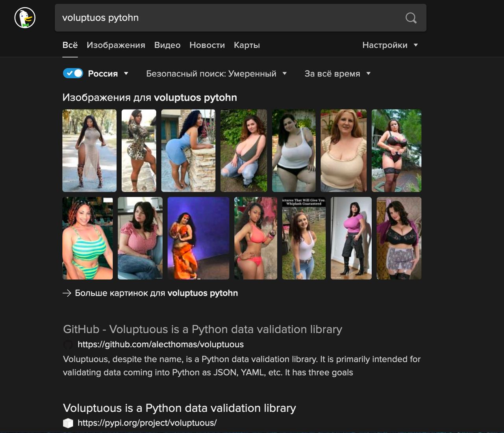Expand the Россия region dropdown arrow

click(126, 73)
